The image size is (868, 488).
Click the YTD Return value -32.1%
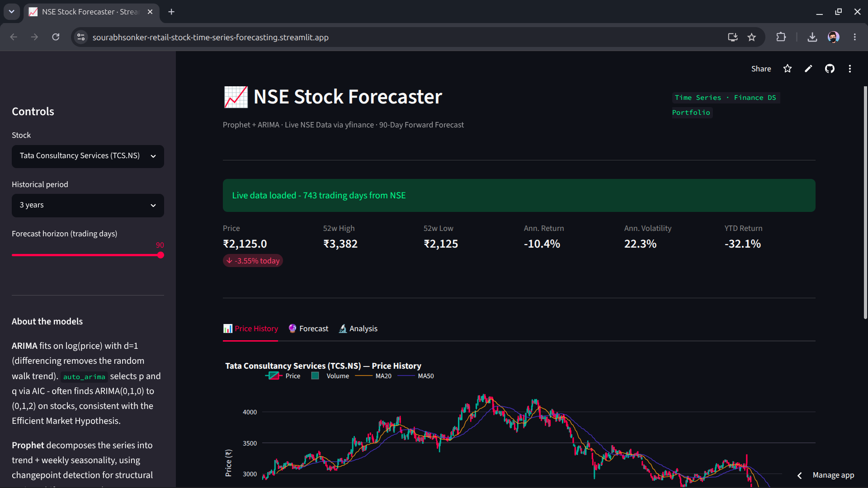coord(743,244)
